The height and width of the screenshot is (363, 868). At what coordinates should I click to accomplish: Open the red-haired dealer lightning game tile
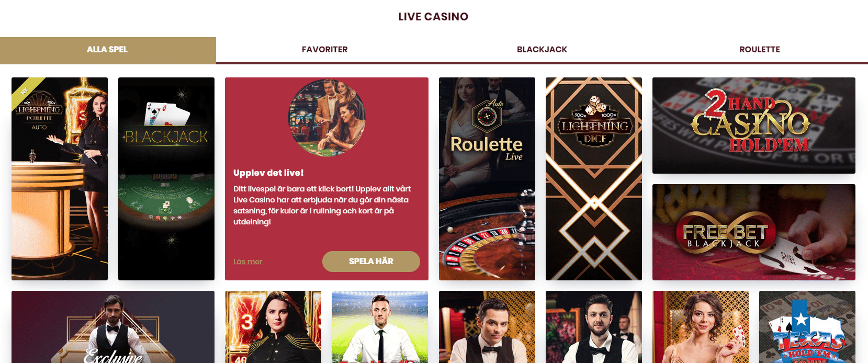pos(273,327)
